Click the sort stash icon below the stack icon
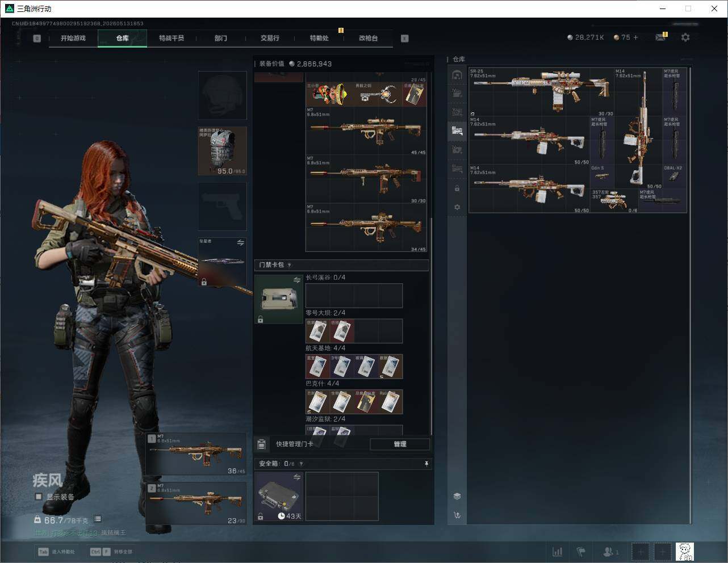This screenshot has height=563, width=728. (457, 515)
